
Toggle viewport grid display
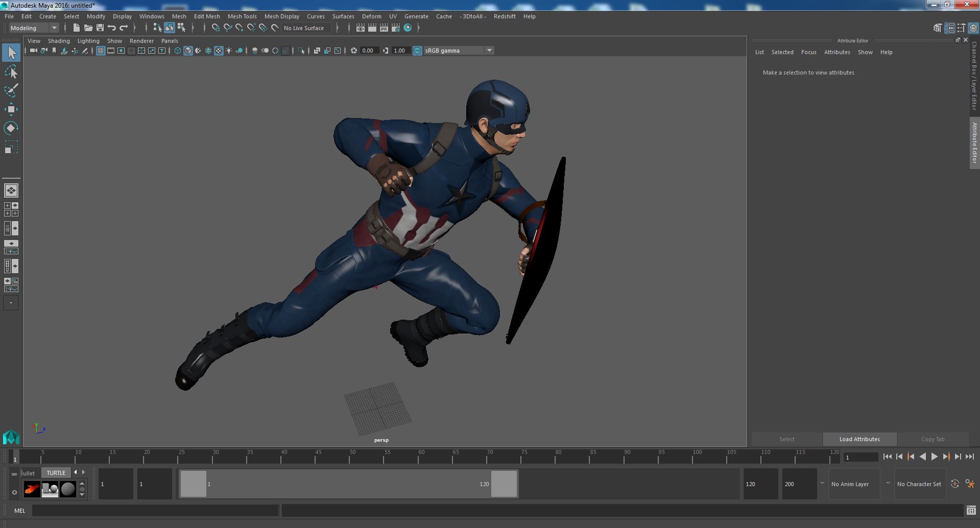click(101, 51)
